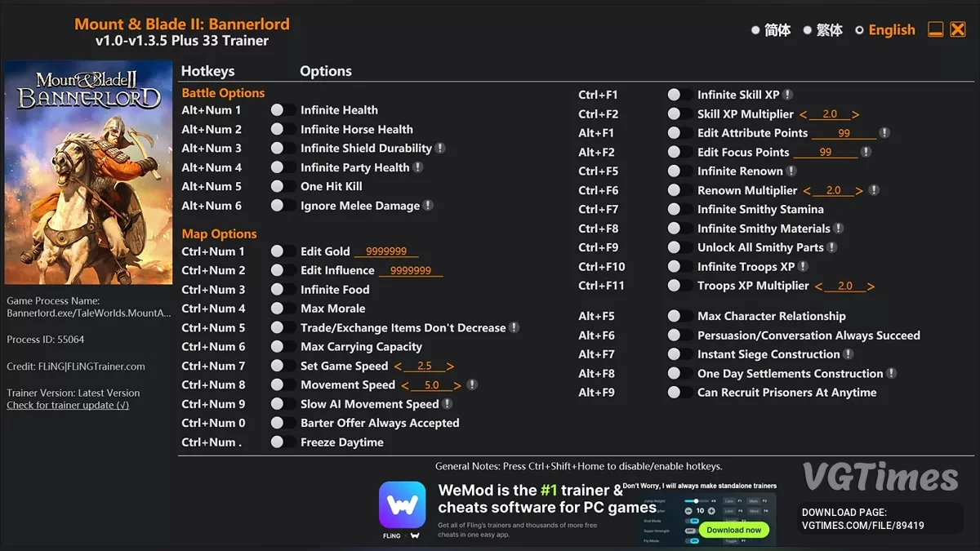Viewport: 980px width, 551px height.
Task: Click info icon next to Edit Focus Points
Action: click(x=866, y=152)
